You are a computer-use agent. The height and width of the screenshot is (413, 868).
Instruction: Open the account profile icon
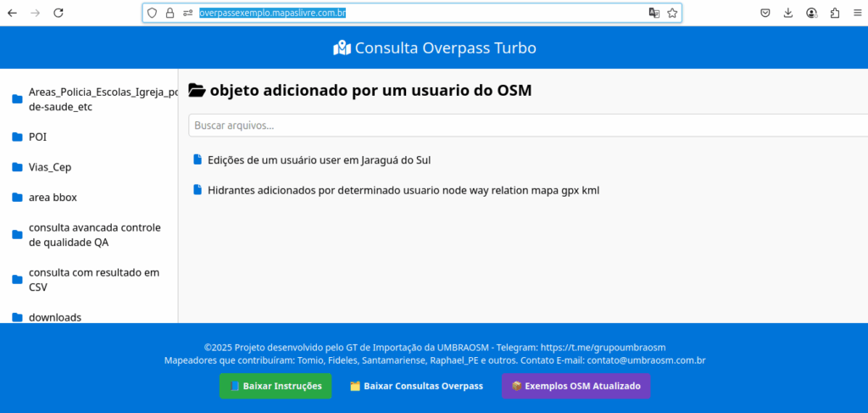pos(811,14)
